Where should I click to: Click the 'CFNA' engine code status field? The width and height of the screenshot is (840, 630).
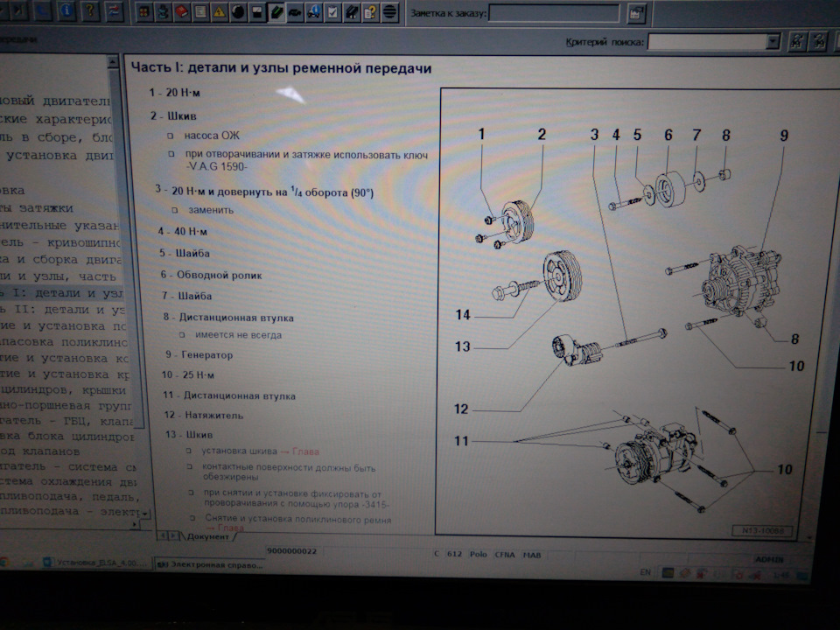coord(504,555)
